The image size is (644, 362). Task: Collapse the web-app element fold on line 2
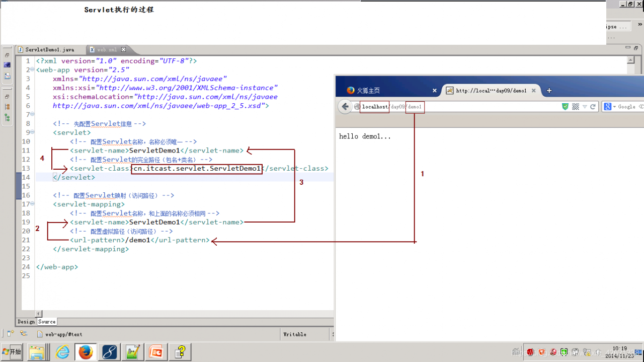[x=32, y=70]
